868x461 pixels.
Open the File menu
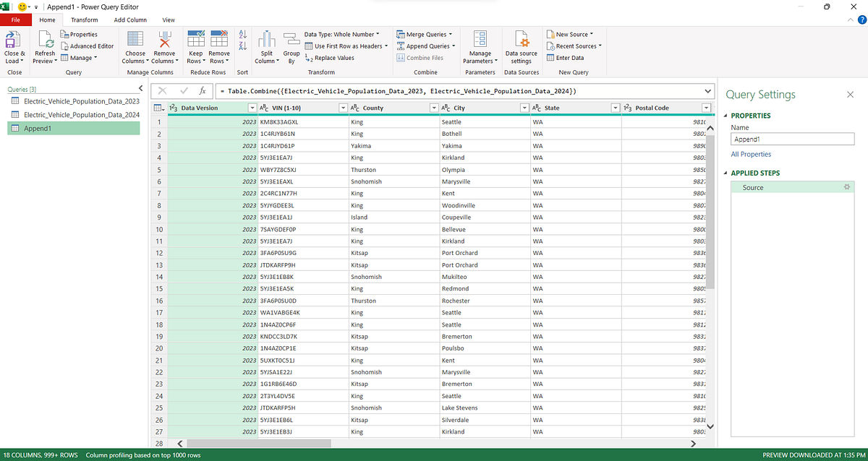(15, 20)
